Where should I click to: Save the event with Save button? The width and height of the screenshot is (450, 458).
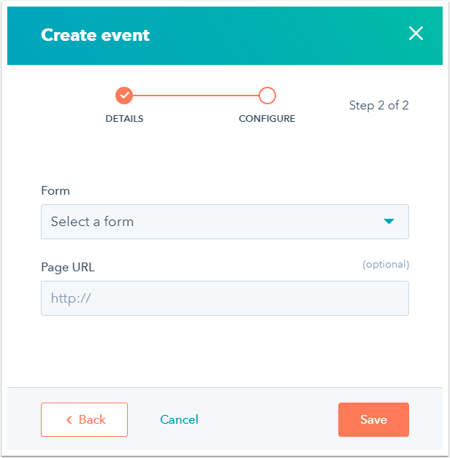click(x=374, y=420)
